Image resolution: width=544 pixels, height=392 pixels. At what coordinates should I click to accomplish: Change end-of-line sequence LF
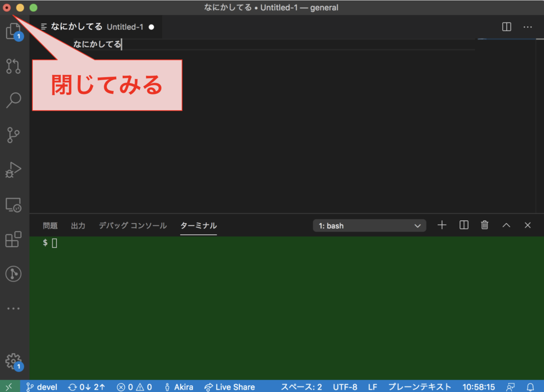[x=373, y=387]
